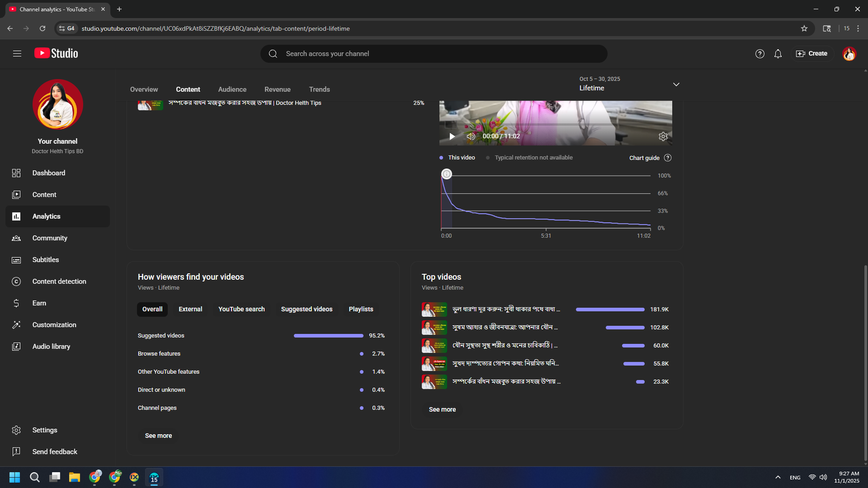Screen dimensions: 868x488
Task: Go to Content detection in sidebar
Action: pos(59,281)
